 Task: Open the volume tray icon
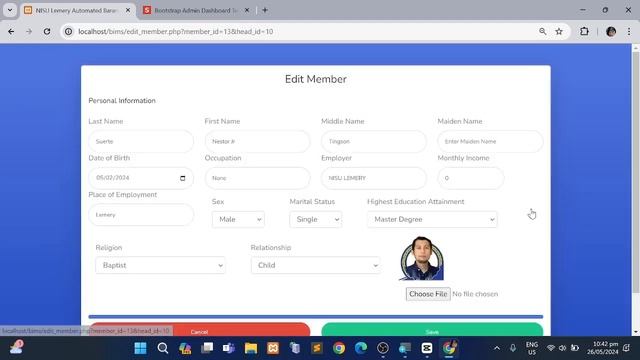[x=562, y=348]
